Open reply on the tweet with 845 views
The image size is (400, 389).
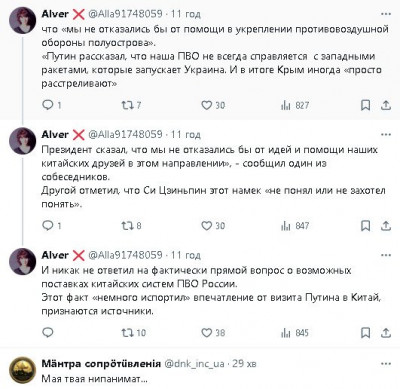[48, 333]
